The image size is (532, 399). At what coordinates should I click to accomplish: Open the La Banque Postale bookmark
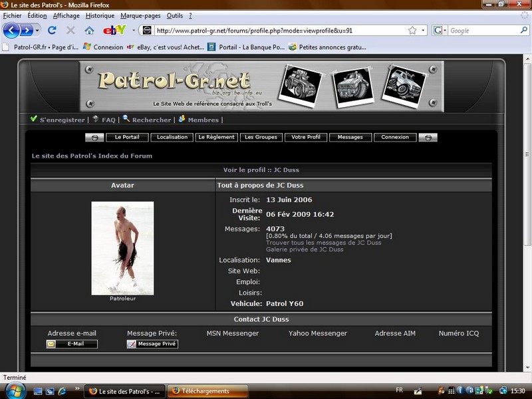246,47
